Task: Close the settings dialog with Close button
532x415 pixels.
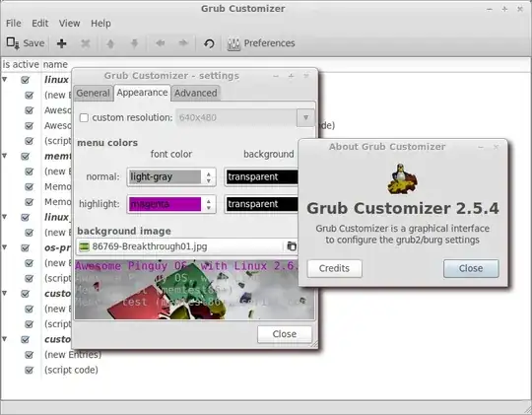Action: (285, 334)
